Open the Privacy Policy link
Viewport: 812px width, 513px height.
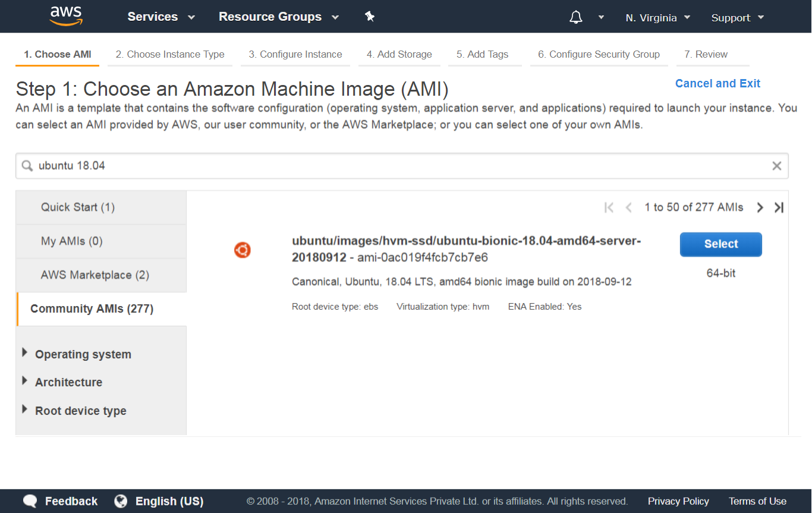click(x=678, y=501)
